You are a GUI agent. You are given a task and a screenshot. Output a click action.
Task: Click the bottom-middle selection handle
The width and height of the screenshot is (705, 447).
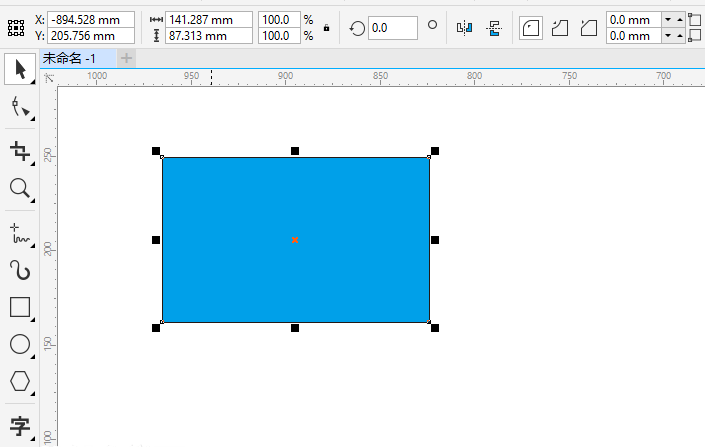295,328
